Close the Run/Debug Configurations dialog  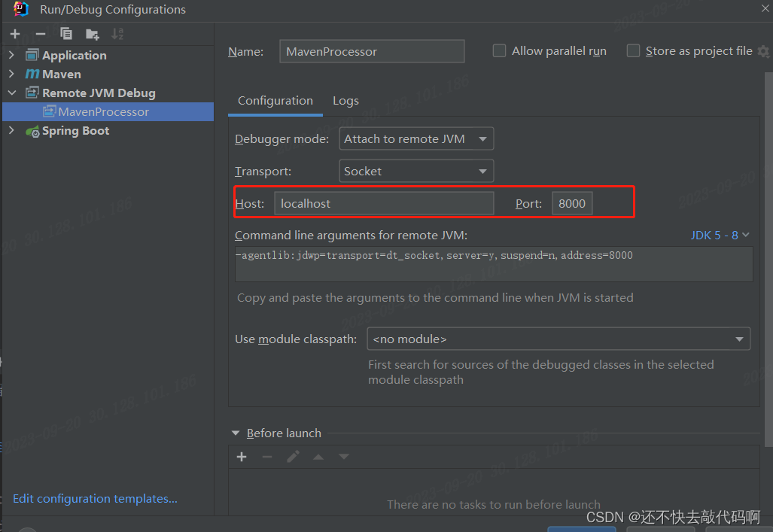[765, 8]
